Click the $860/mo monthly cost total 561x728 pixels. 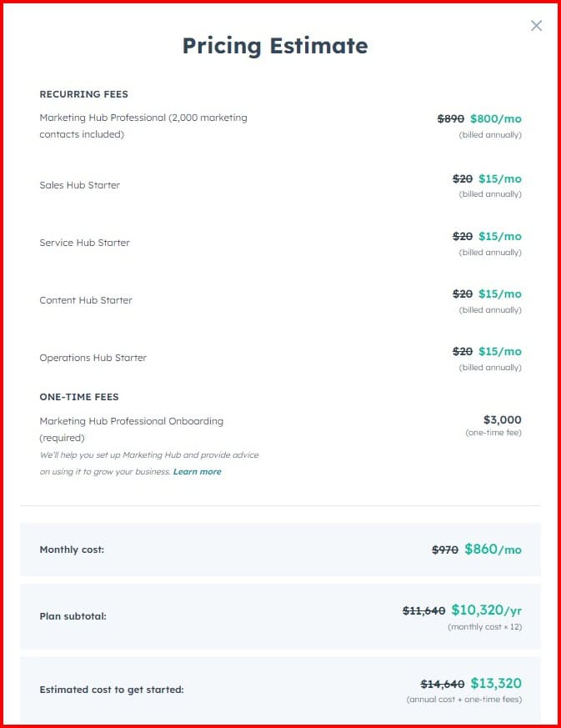[x=493, y=550]
